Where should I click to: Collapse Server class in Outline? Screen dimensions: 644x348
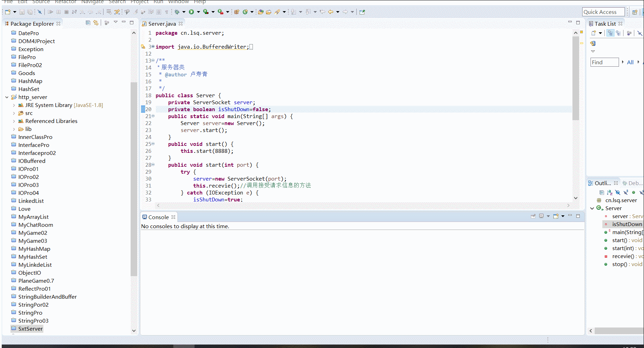click(x=592, y=208)
